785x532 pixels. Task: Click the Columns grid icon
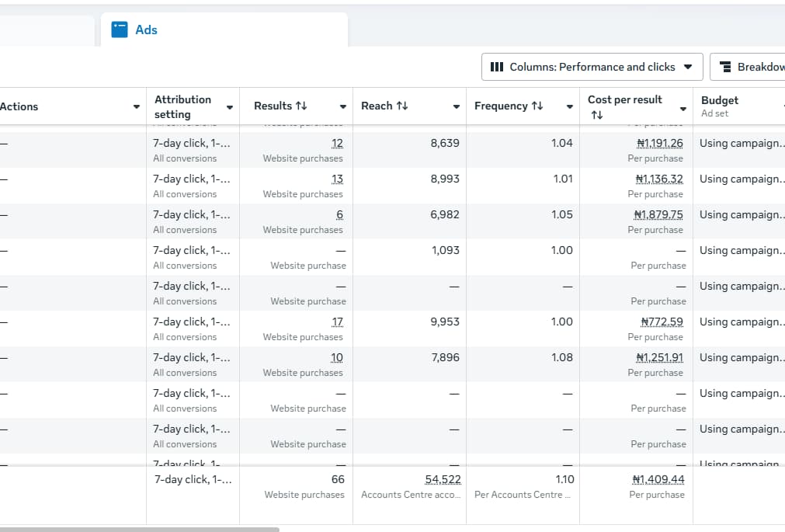pos(498,67)
